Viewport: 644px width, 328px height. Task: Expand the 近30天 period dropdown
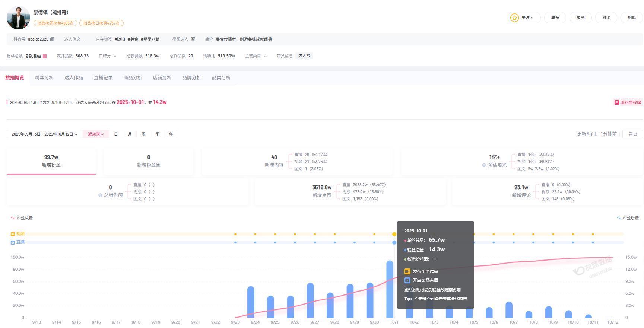point(95,134)
